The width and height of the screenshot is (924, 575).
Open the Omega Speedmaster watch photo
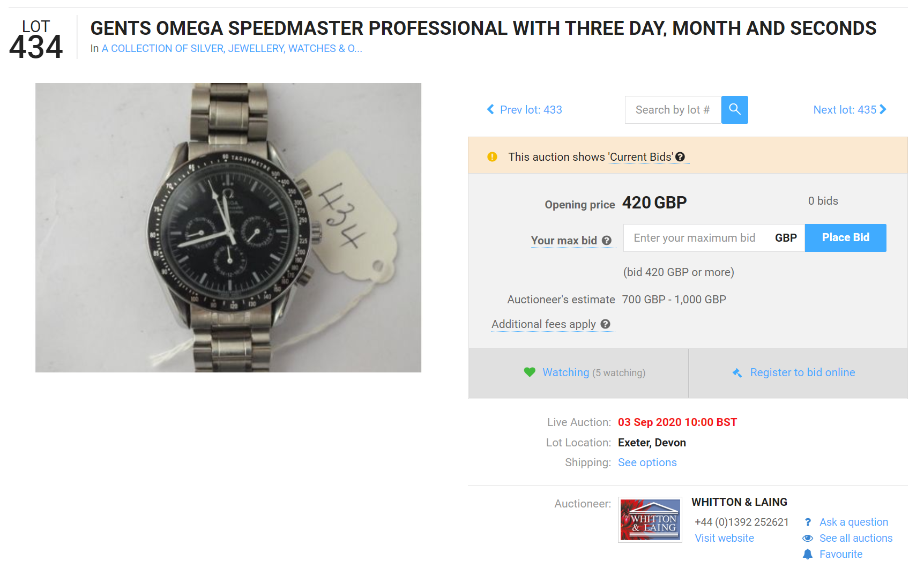point(228,228)
